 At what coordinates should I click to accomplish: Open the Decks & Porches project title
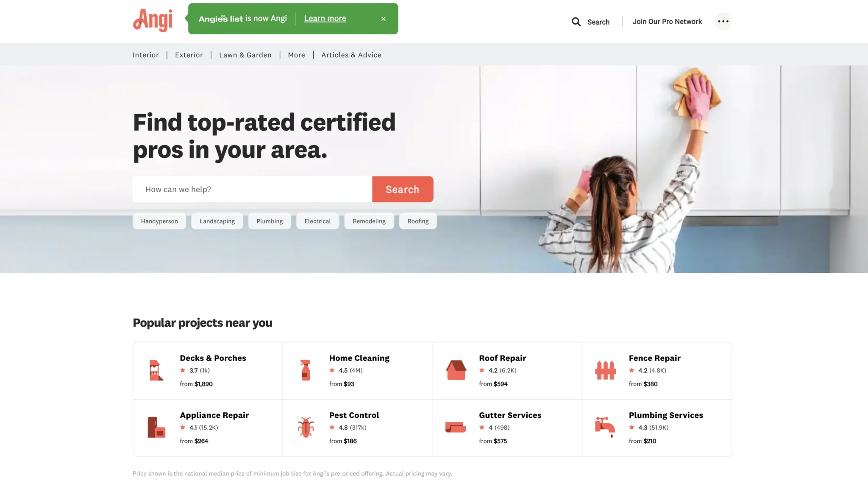213,358
